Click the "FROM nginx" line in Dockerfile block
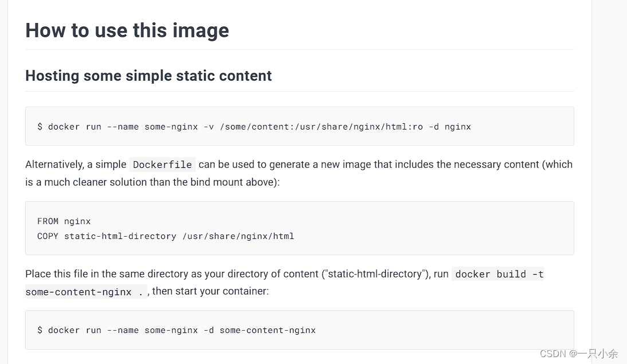Image resolution: width=627 pixels, height=364 pixels. pos(64,221)
